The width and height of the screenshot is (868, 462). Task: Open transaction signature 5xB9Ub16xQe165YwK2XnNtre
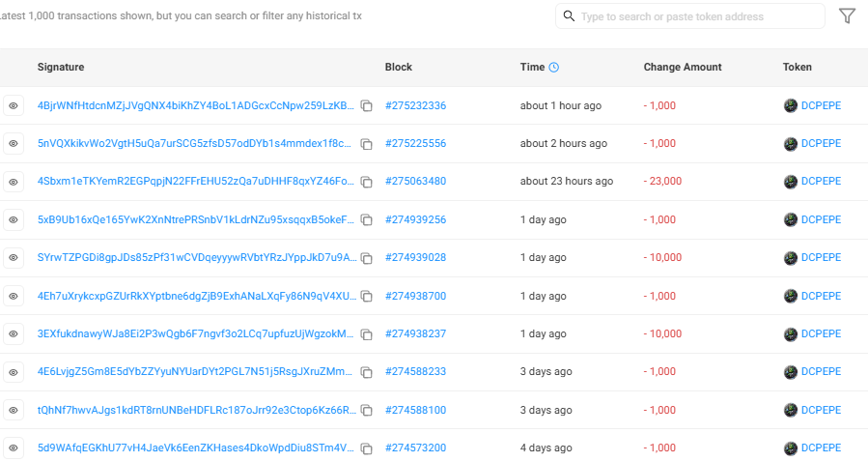coord(195,219)
